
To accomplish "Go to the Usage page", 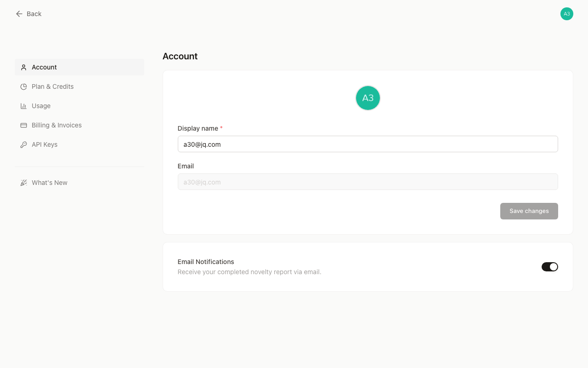I will point(41,106).
